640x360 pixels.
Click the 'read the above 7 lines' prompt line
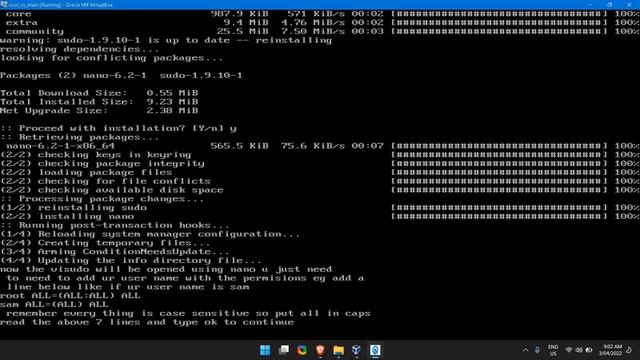[x=147, y=322]
